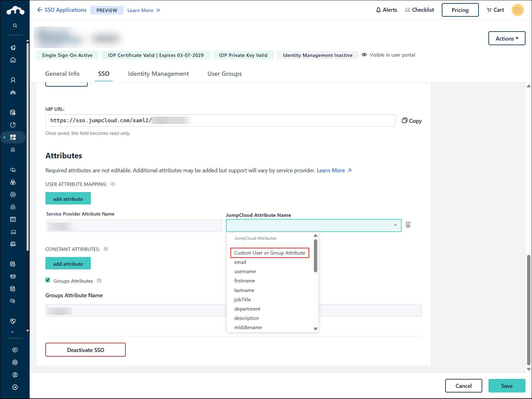Open the rocket Get Started sidebar icon
The width and height of the screenshot is (532, 399).
pyautogui.click(x=13, y=48)
